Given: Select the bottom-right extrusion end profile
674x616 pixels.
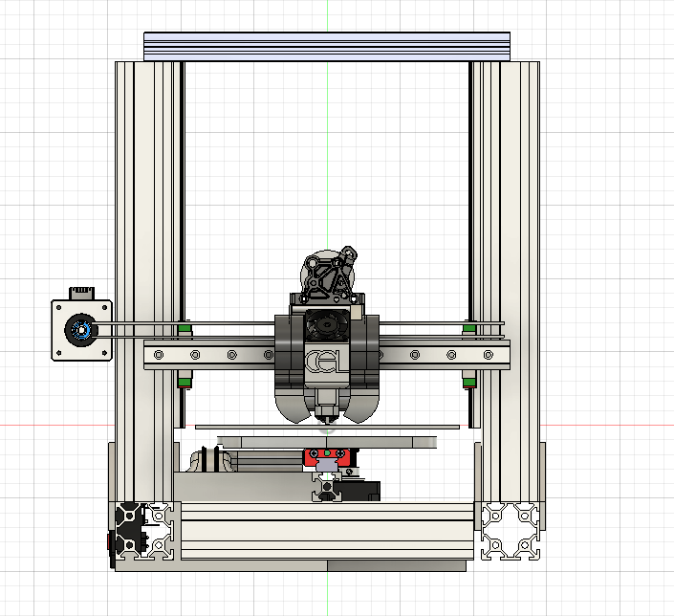Looking at the screenshot, I should [508, 533].
